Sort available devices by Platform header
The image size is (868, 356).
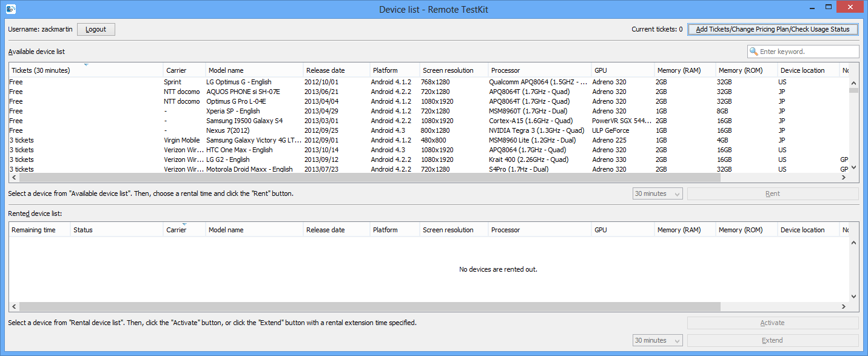[x=395, y=70]
